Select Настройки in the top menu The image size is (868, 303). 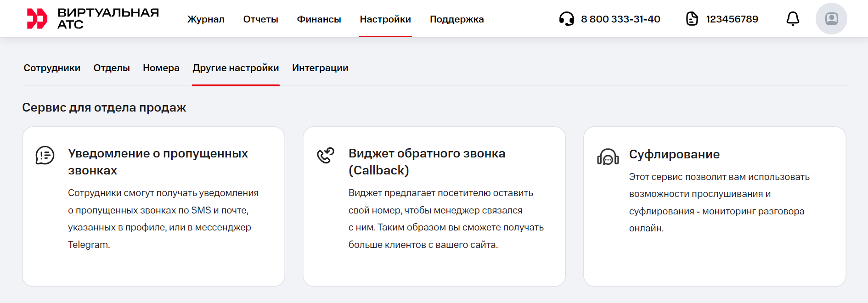point(385,19)
